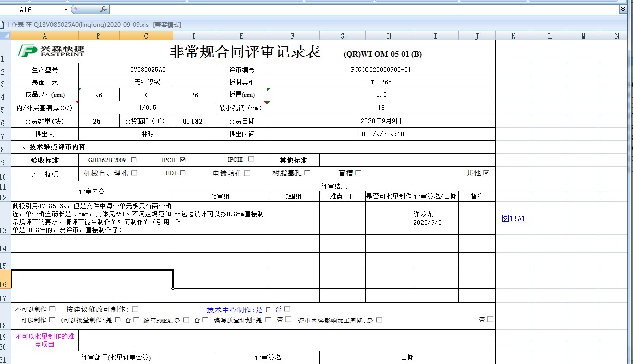The height and width of the screenshot is (364, 633).
Task: Expand the formula bar with right-edge arrow
Action: pos(623,9)
